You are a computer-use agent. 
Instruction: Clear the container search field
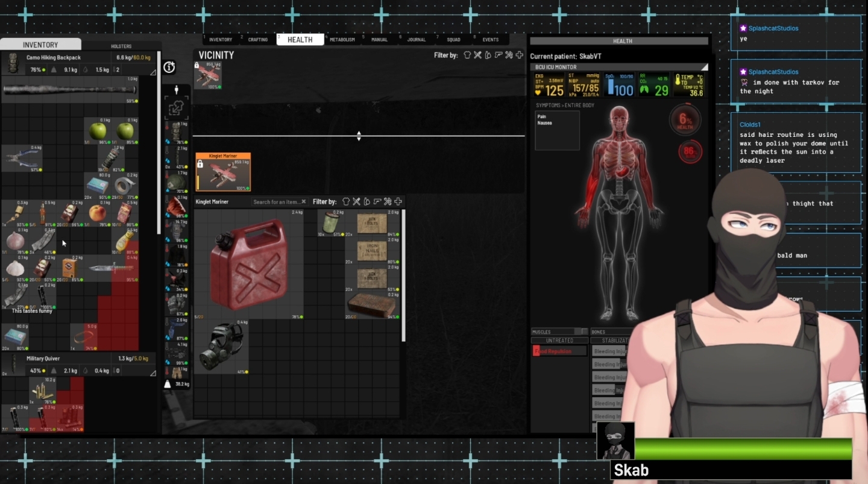point(304,202)
